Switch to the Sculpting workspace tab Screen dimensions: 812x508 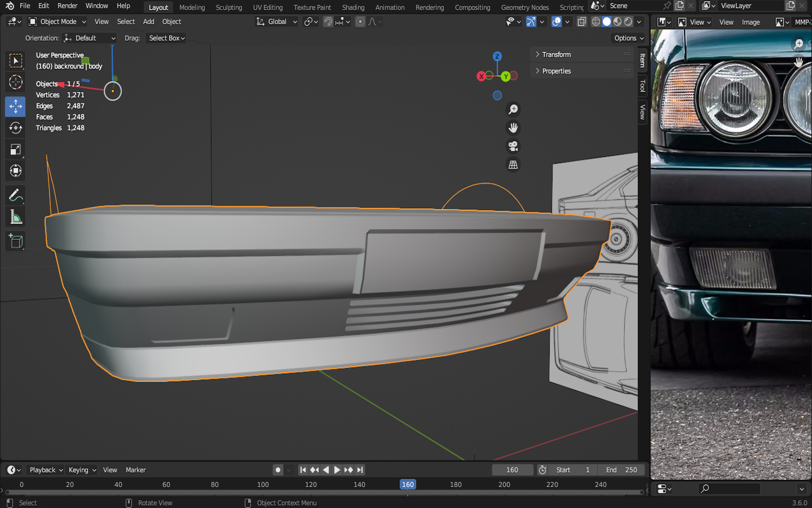click(x=228, y=7)
